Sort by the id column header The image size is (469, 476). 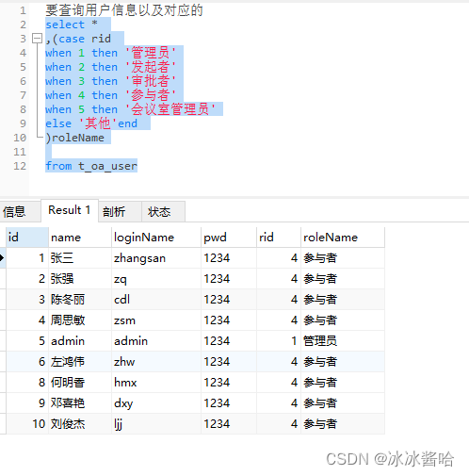tap(27, 238)
